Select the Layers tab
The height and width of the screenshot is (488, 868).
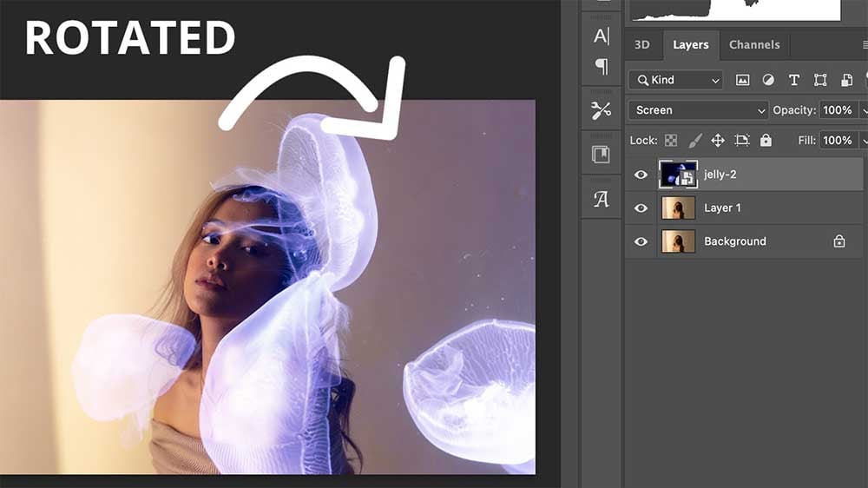[x=691, y=45]
